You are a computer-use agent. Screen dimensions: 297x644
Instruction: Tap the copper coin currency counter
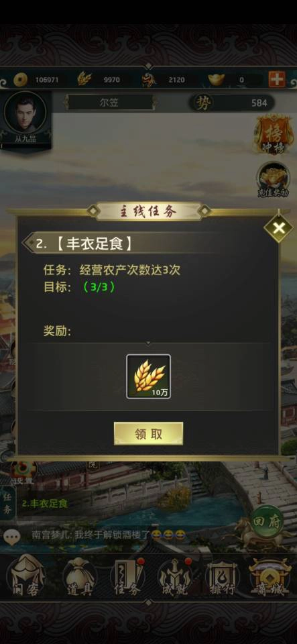tap(36, 80)
